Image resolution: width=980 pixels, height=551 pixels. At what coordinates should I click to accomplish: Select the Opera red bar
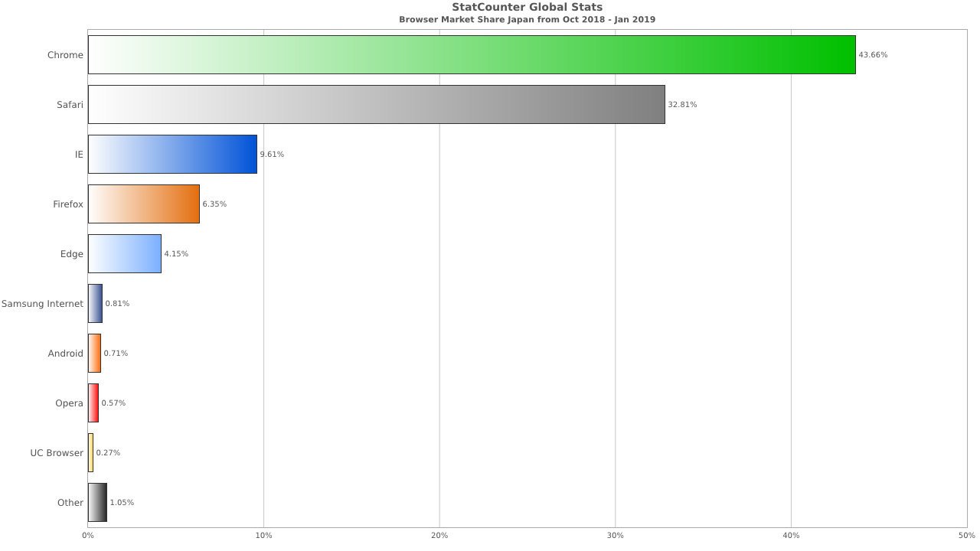(93, 403)
